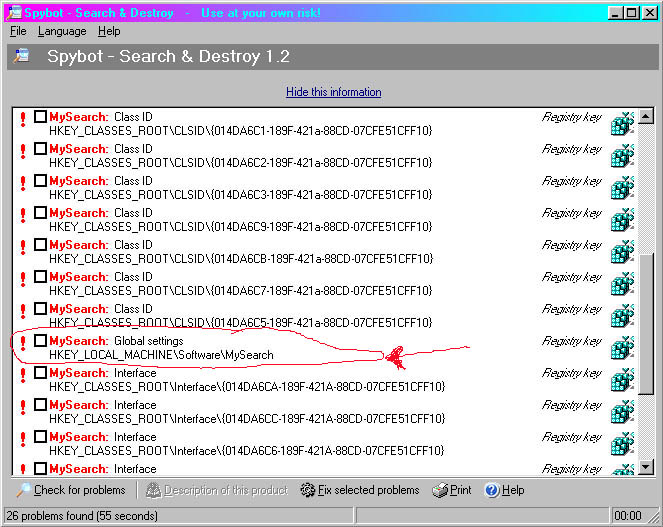Tick the MySearch Global settings checkbox

click(40, 341)
